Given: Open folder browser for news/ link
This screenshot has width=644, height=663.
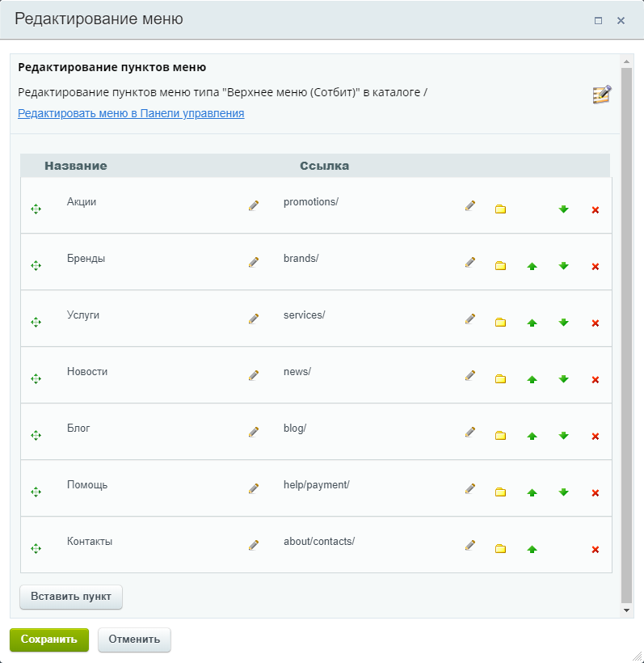Looking at the screenshot, I should pos(500,379).
